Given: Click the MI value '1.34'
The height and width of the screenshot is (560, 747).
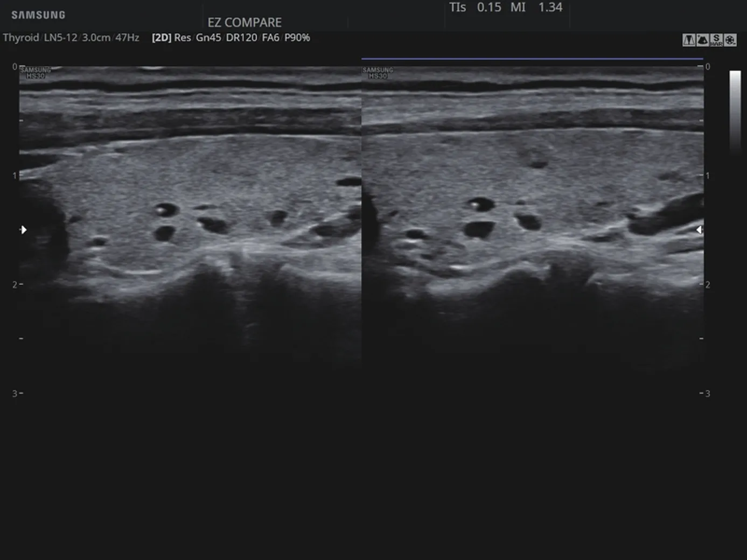Looking at the screenshot, I should coord(550,8).
